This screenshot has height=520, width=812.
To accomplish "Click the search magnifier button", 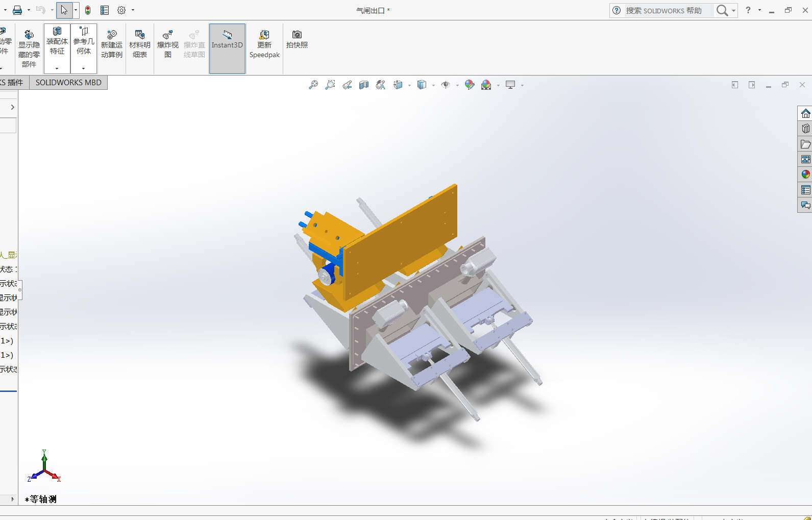I will [x=722, y=10].
